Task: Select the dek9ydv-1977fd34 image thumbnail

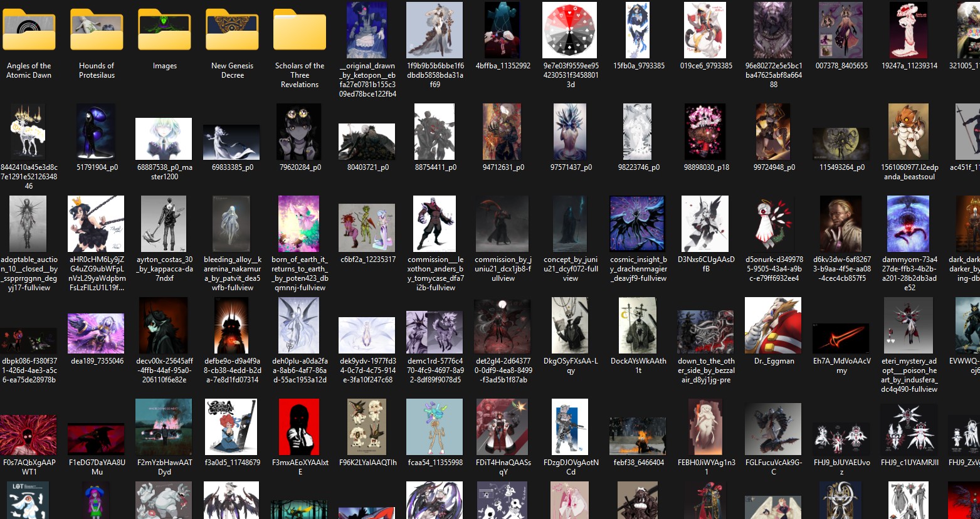Action: [x=367, y=335]
